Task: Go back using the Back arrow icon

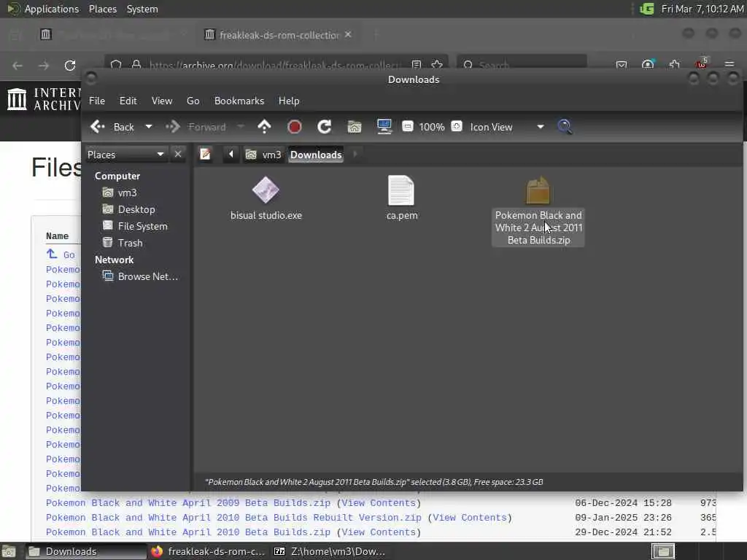Action: click(98, 127)
